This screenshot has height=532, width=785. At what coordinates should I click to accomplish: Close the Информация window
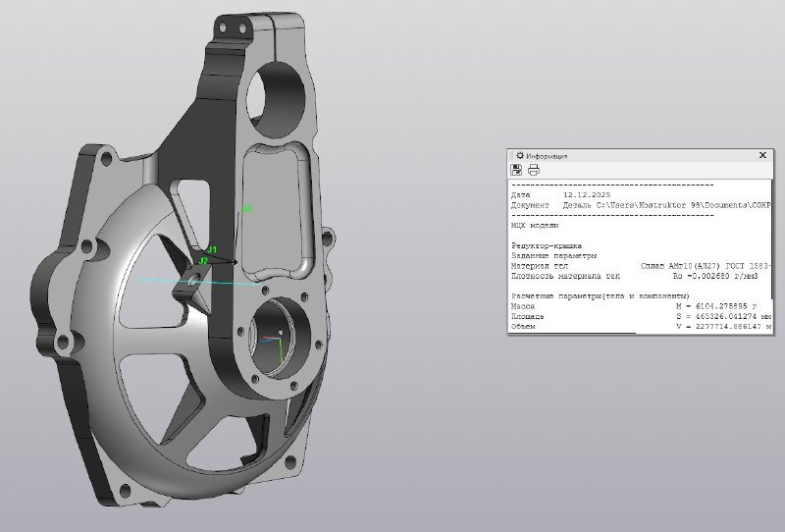click(x=762, y=155)
